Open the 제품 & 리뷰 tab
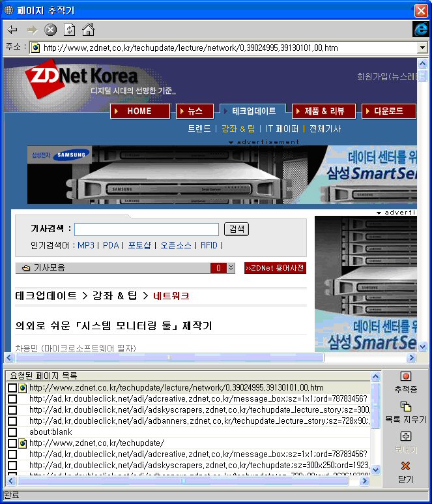Viewport: 432px width, 504px height. pyautogui.click(x=324, y=111)
